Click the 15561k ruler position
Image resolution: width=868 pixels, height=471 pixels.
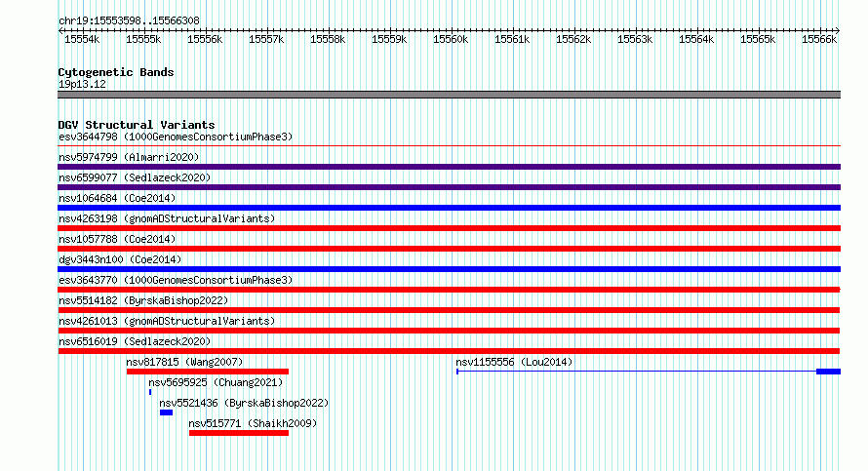(x=512, y=39)
